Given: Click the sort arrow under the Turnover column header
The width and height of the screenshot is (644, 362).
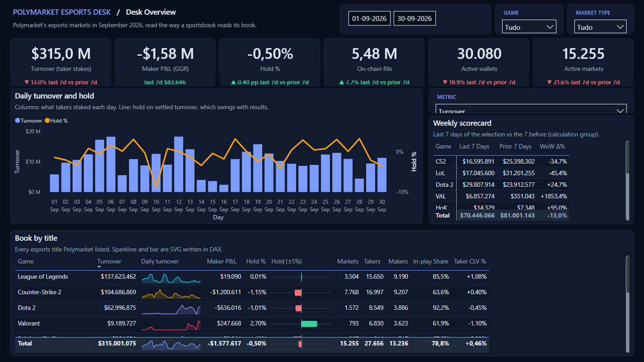Looking at the screenshot, I should tap(99, 267).
